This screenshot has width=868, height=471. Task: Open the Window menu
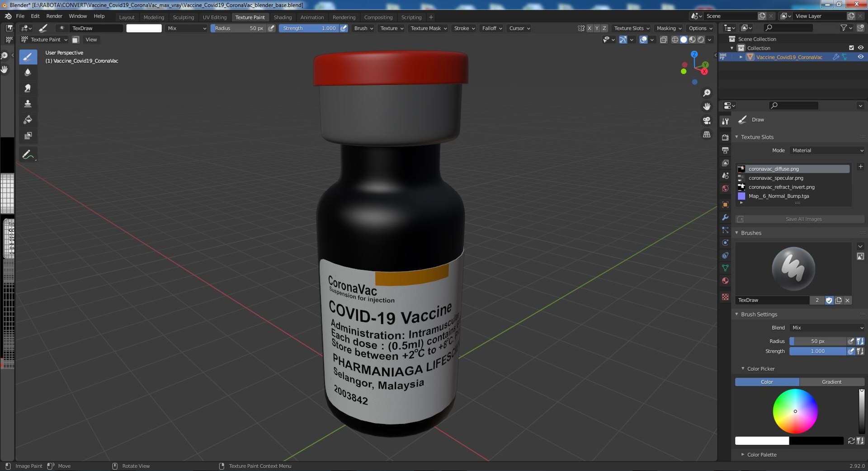point(78,16)
